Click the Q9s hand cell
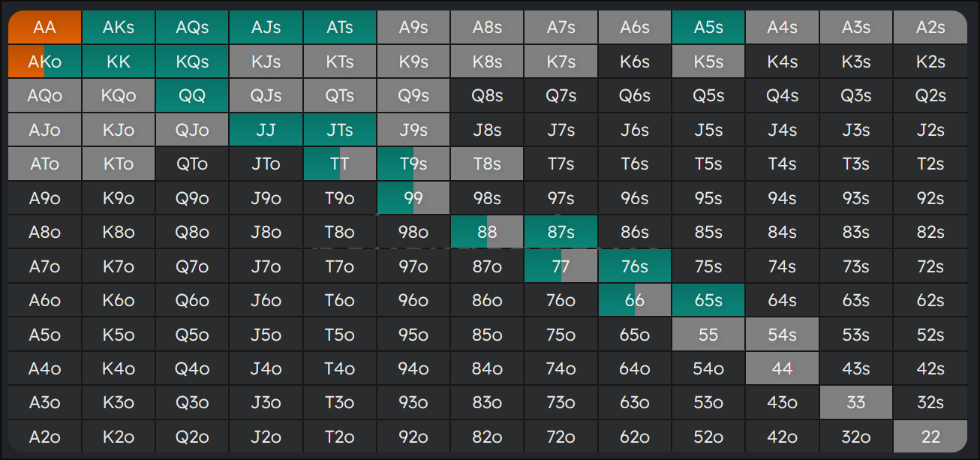Viewport: 980px width, 460px height. coord(413,95)
